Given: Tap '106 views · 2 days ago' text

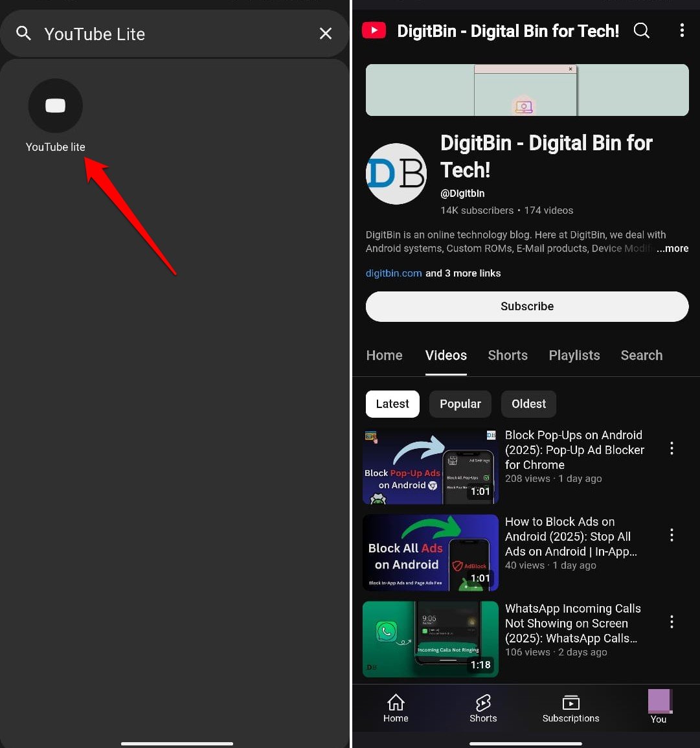Looking at the screenshot, I should (556, 652).
